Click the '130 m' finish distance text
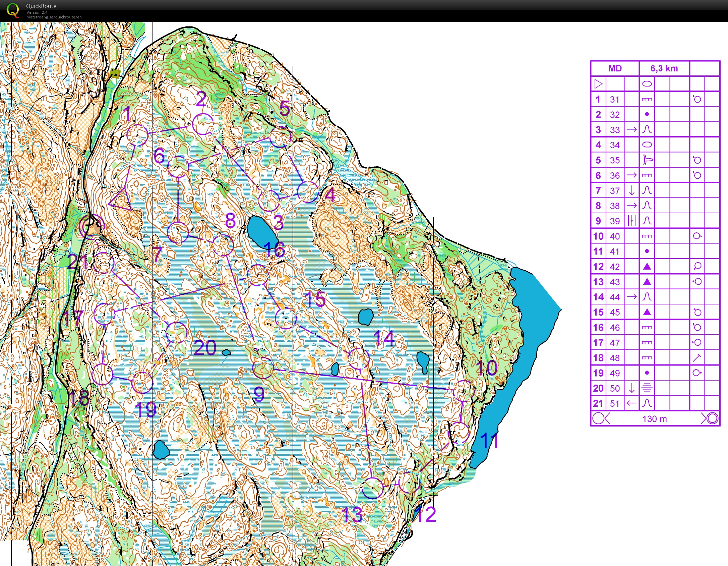The width and height of the screenshot is (728, 566). coord(655,419)
